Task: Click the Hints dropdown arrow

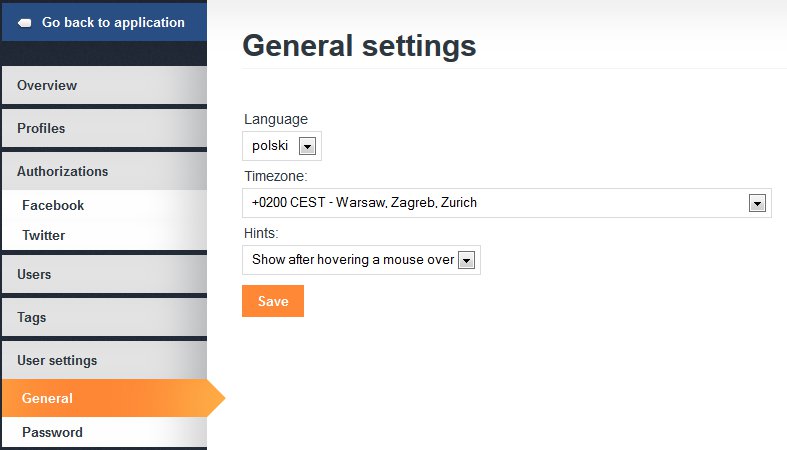Action: click(466, 261)
